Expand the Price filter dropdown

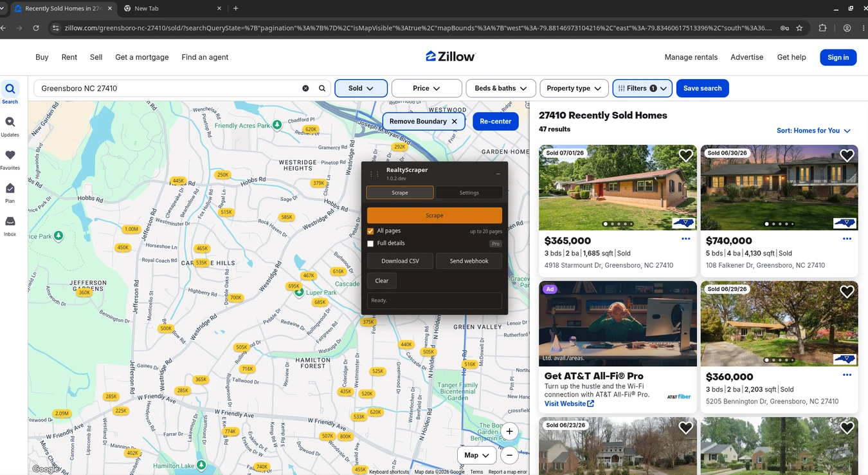point(426,88)
